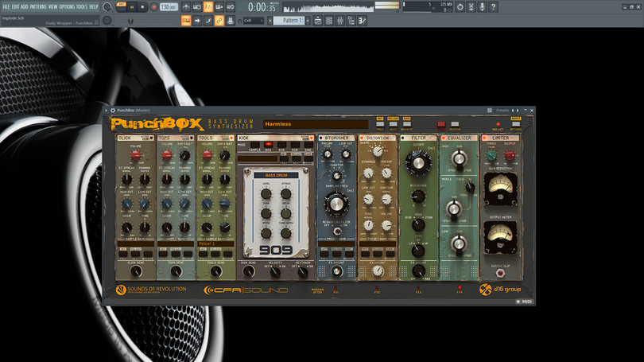Click the brush icon in toolbar
This screenshot has height=362, width=644.
pos(208,21)
